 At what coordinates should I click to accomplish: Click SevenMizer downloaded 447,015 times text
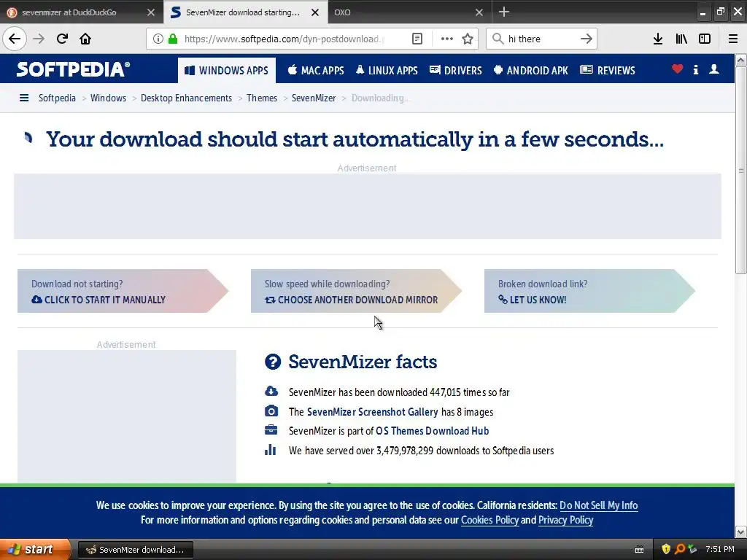pyautogui.click(x=399, y=392)
